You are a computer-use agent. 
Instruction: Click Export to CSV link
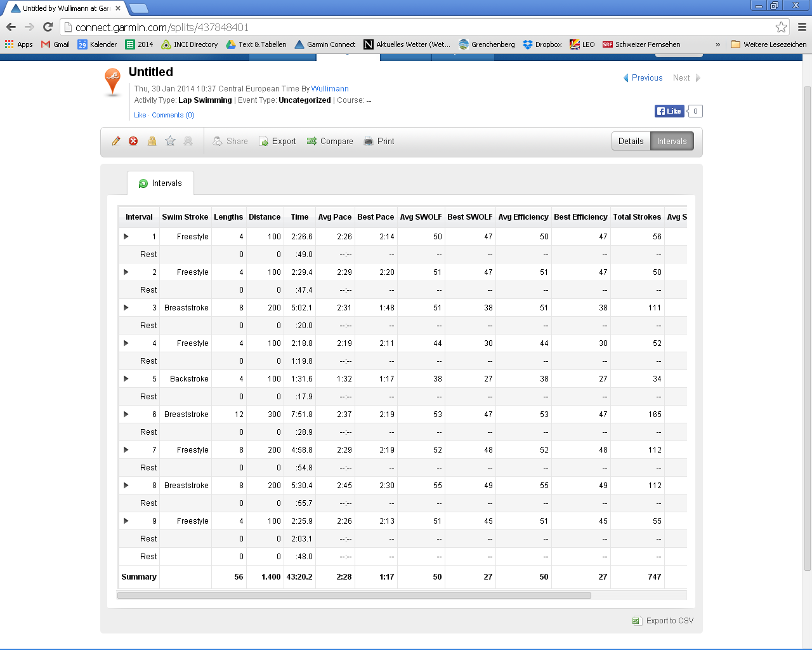pyautogui.click(x=669, y=621)
